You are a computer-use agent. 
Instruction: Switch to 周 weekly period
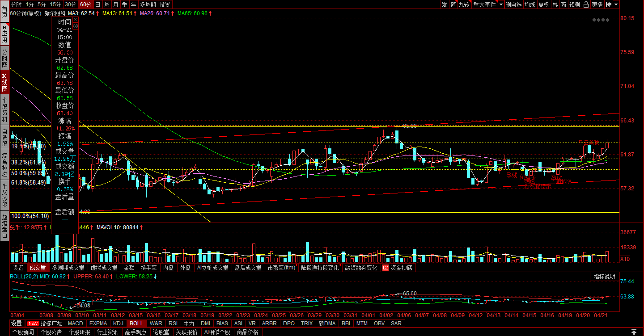106,4
